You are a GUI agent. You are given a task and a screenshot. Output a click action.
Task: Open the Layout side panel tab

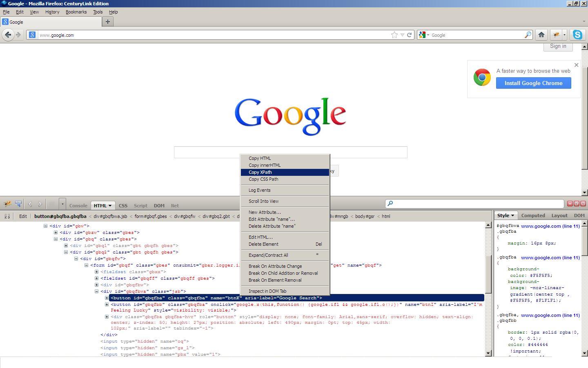click(559, 215)
